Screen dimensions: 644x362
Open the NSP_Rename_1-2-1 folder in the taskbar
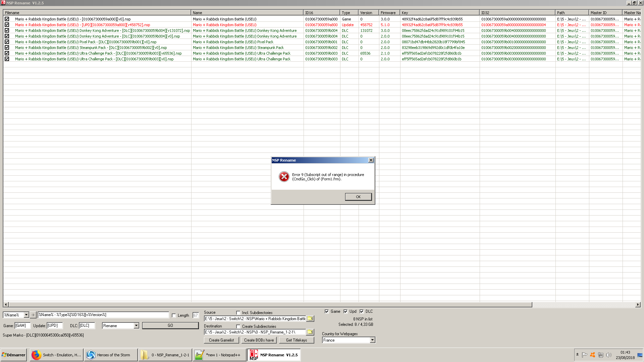[165, 355]
